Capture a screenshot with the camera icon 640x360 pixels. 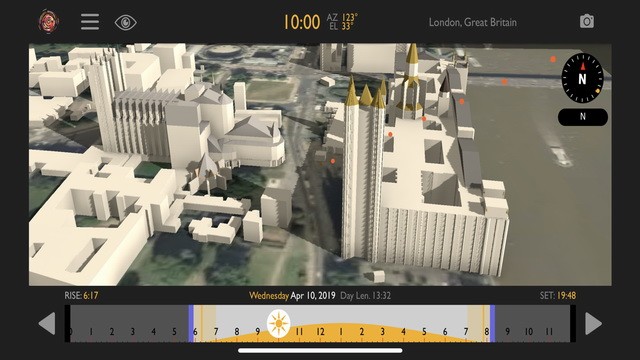tap(587, 21)
